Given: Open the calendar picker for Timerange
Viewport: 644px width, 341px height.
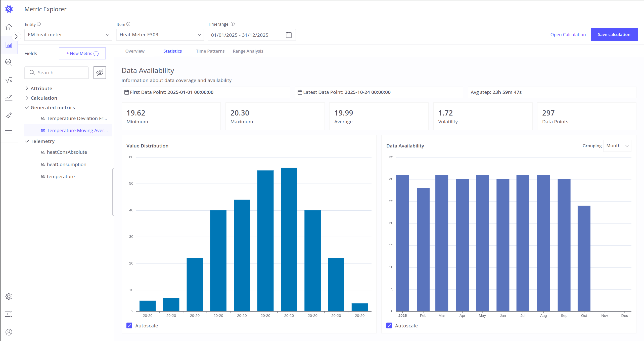Looking at the screenshot, I should pyautogui.click(x=289, y=35).
